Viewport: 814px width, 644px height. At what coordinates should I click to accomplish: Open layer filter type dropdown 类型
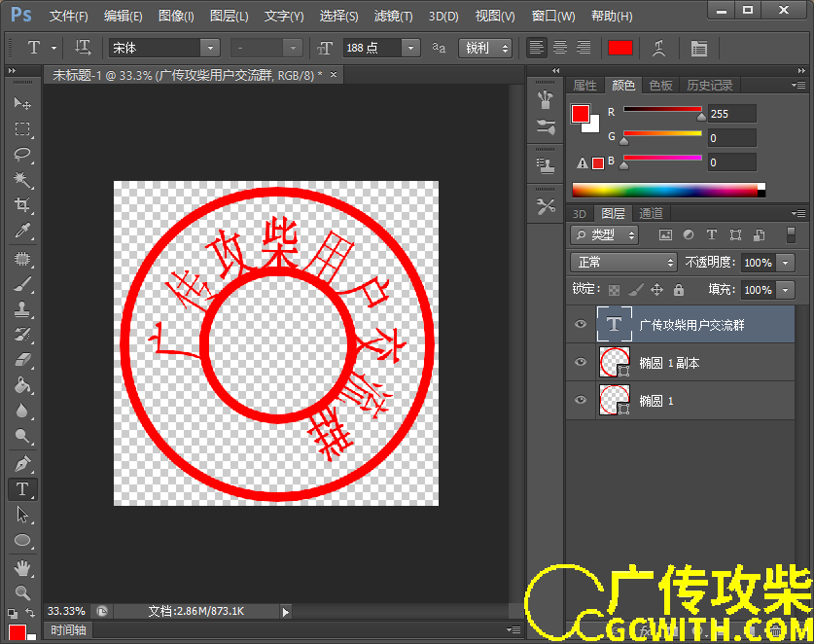pyautogui.click(x=604, y=234)
